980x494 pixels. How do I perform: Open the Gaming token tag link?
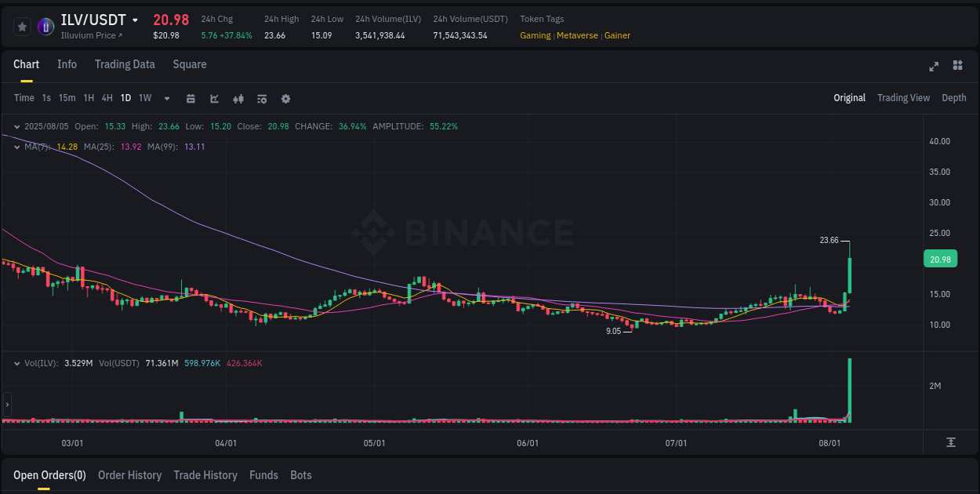coord(535,35)
